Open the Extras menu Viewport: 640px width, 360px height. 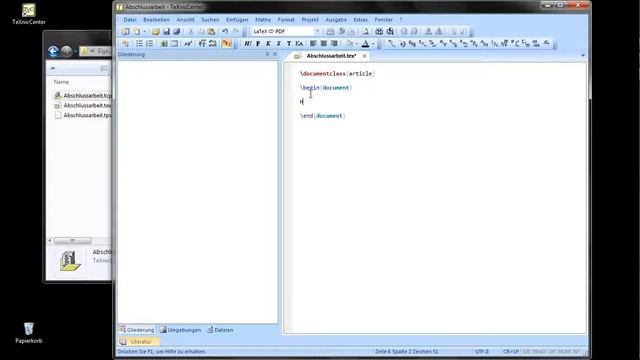(x=360, y=20)
